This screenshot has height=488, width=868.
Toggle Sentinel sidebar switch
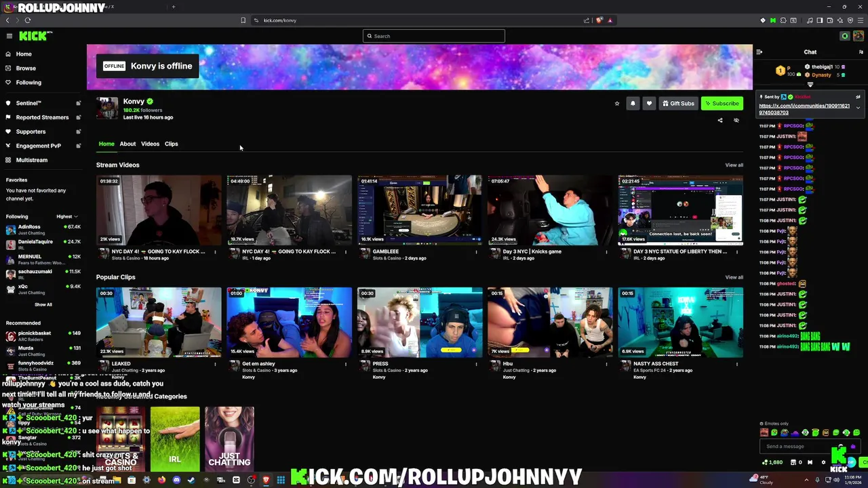(x=79, y=103)
